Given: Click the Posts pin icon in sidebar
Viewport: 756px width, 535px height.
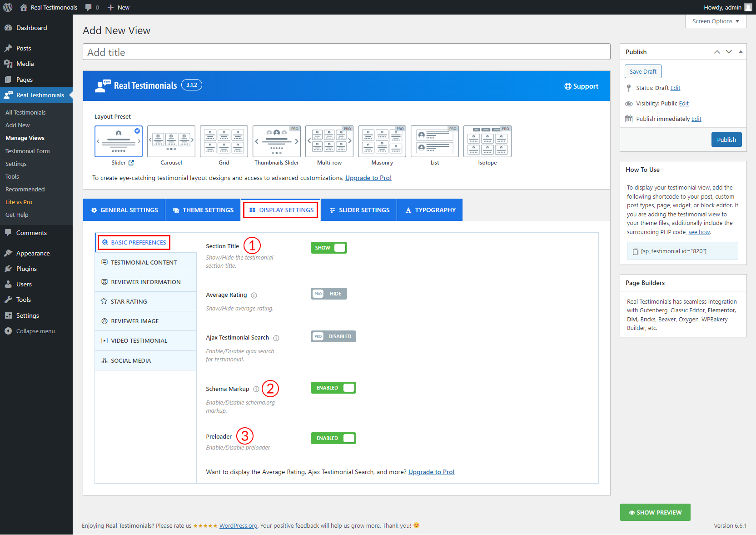Looking at the screenshot, I should point(8,48).
